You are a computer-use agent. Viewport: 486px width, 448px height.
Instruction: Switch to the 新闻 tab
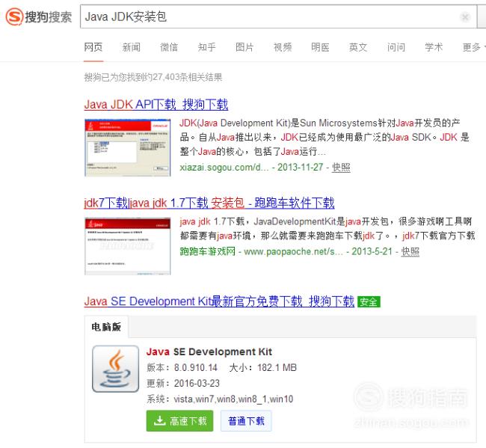point(131,47)
